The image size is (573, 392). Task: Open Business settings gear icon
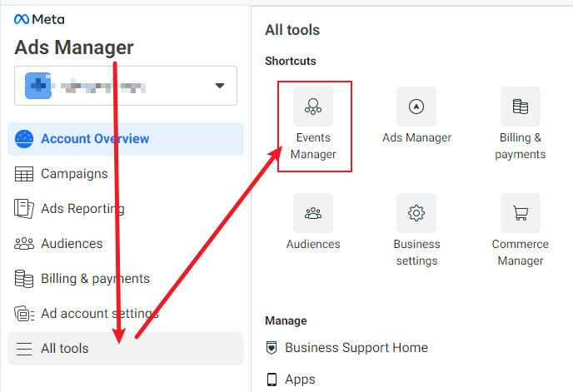coord(416,213)
